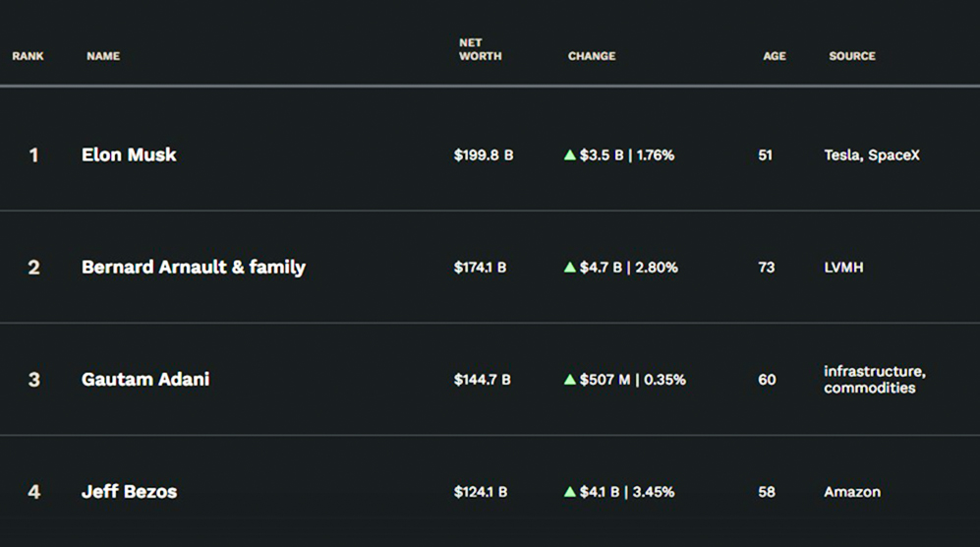Click the infrastructure, commodities source text
Image resolution: width=980 pixels, height=547 pixels.
tap(874, 379)
